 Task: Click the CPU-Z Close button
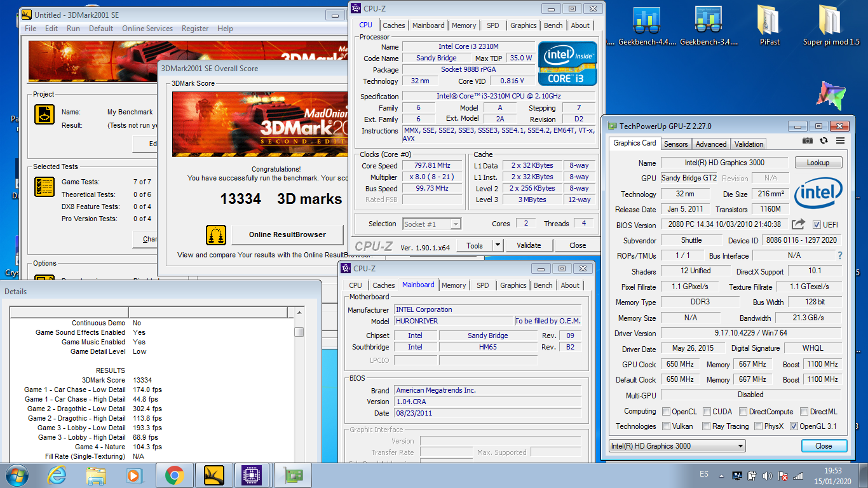[578, 245]
